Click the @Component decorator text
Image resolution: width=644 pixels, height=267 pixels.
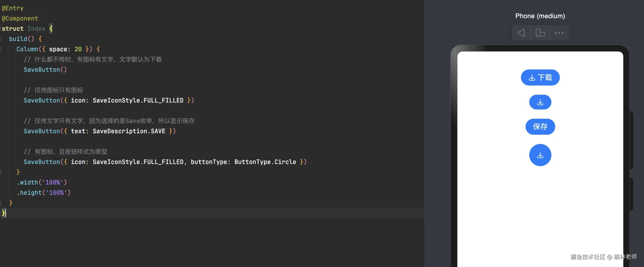point(20,18)
